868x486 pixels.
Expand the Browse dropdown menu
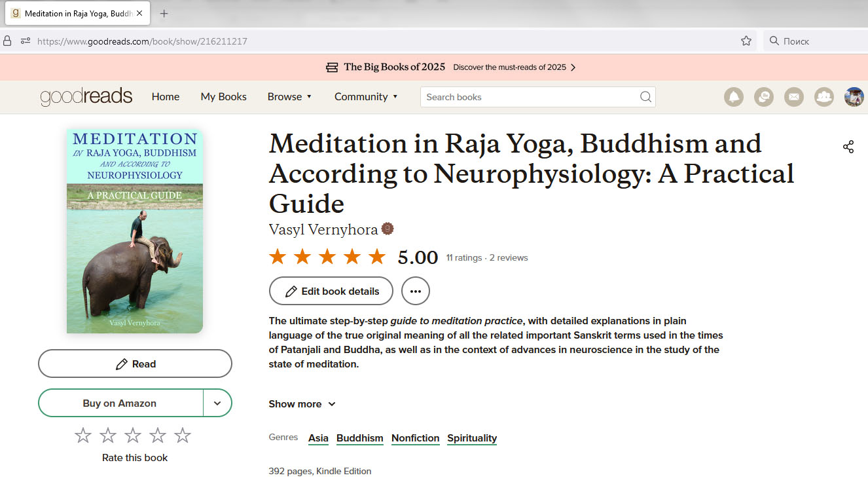pos(289,96)
